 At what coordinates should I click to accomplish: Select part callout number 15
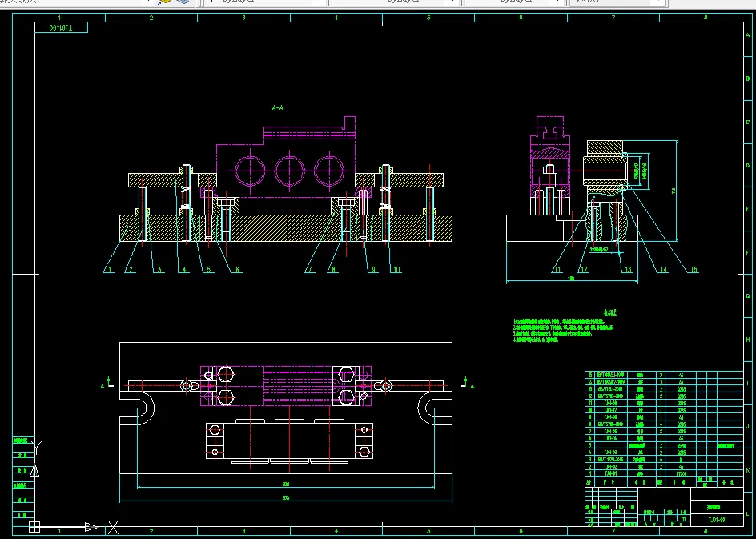pyautogui.click(x=694, y=269)
